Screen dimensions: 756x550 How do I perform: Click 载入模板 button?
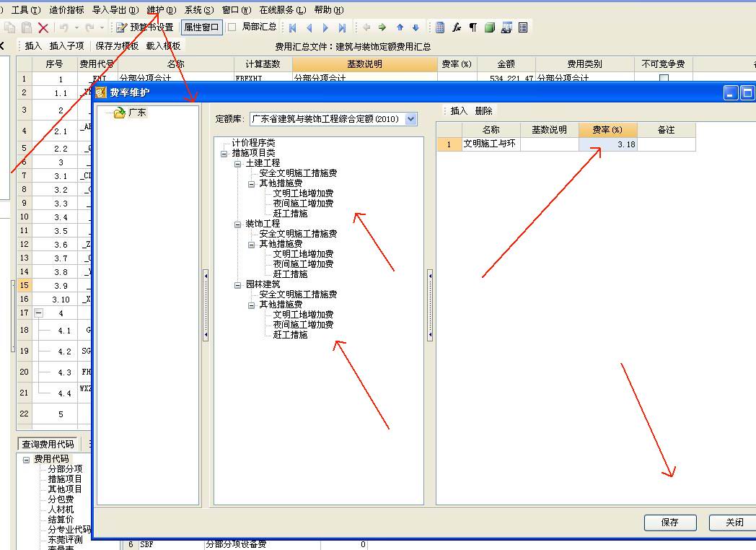(x=163, y=46)
